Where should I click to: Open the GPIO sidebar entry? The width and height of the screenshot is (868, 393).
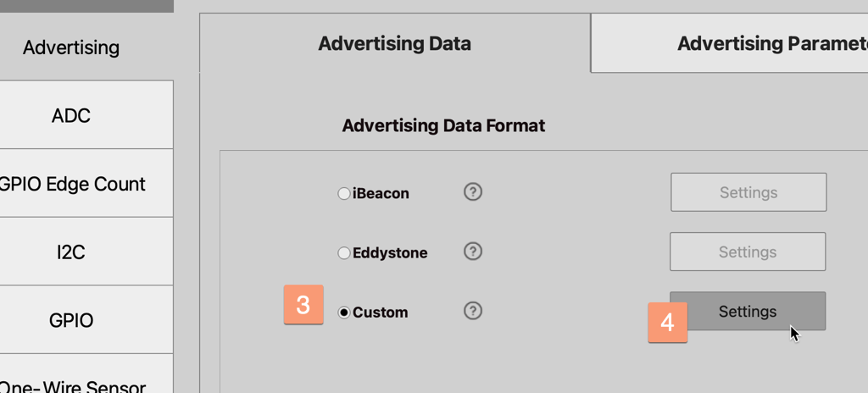(71, 320)
